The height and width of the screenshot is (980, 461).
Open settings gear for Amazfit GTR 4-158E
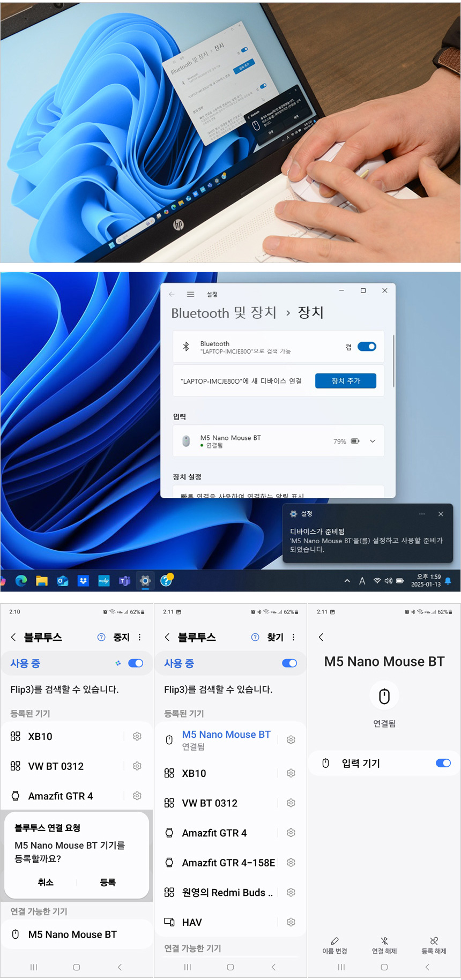point(291,863)
